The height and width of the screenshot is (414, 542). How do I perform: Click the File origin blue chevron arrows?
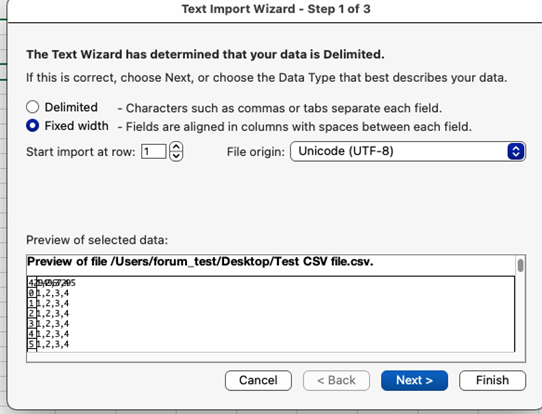pyautogui.click(x=516, y=151)
